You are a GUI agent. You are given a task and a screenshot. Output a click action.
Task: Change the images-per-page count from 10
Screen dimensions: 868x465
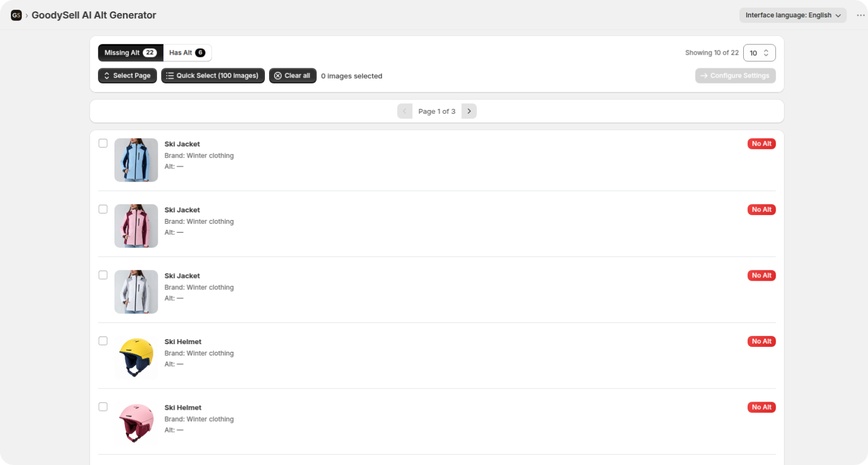(x=759, y=53)
